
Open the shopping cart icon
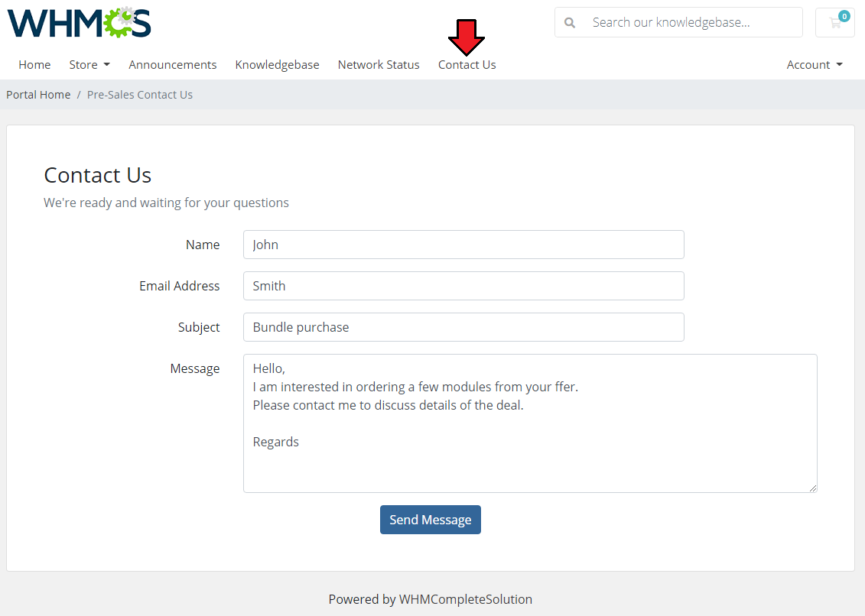[x=834, y=22]
